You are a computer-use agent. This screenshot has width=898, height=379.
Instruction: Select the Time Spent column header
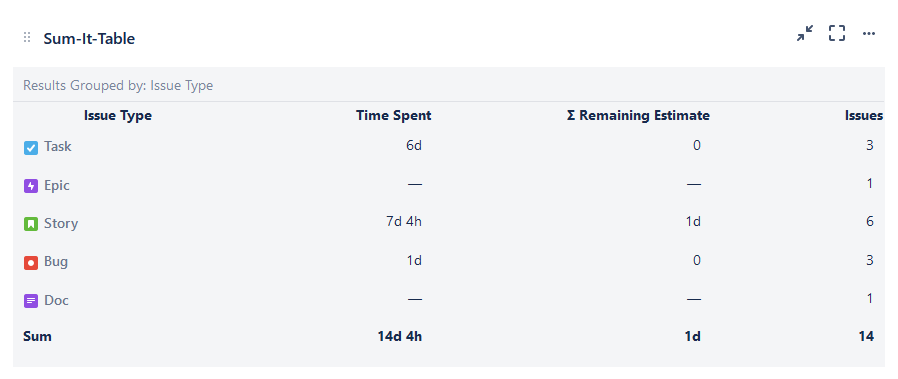coord(393,116)
